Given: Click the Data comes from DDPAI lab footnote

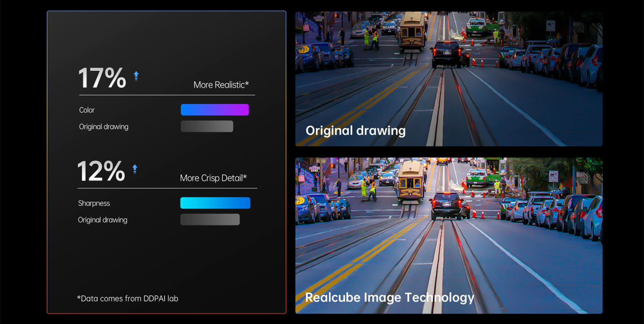Looking at the screenshot, I should (x=128, y=298).
